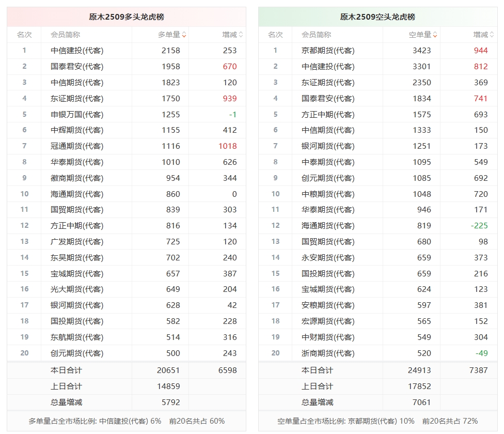Pick 银河期货(代客) in short table rank 7

point(328,146)
